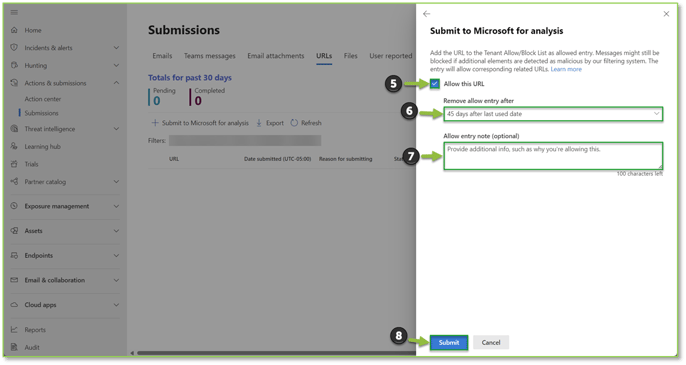
Task: Click the horizontal scrollbar at the bottom
Action: click(x=276, y=353)
